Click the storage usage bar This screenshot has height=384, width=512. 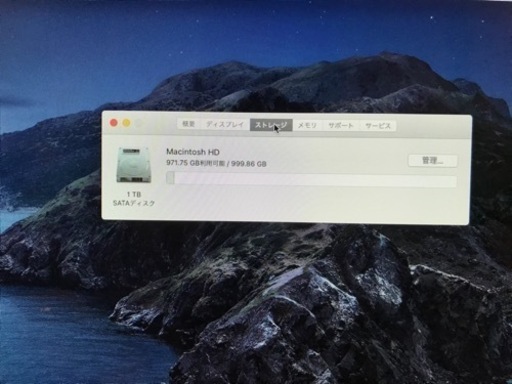[x=311, y=180]
